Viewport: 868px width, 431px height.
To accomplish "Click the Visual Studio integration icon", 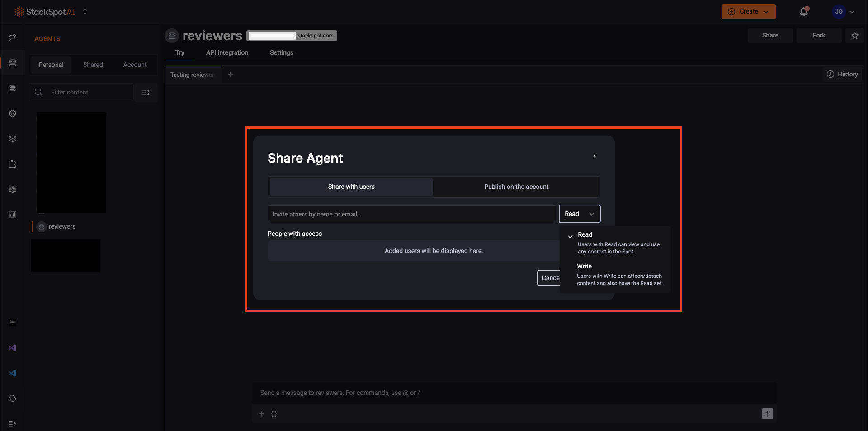I will click(12, 348).
